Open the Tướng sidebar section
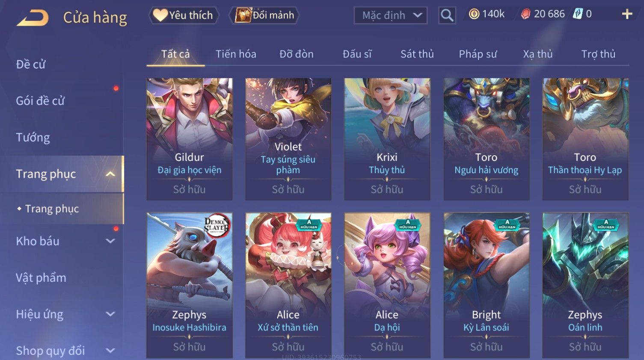The width and height of the screenshot is (644, 360). (x=33, y=138)
